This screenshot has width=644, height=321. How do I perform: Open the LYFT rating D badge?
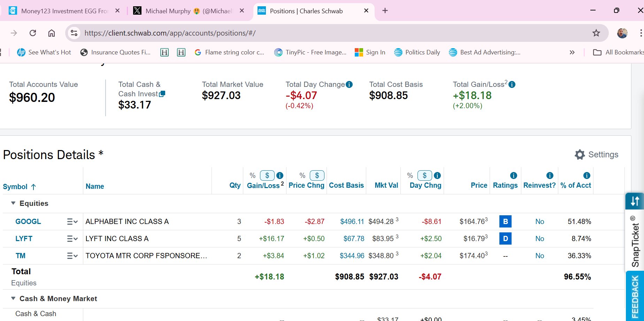pyautogui.click(x=505, y=239)
